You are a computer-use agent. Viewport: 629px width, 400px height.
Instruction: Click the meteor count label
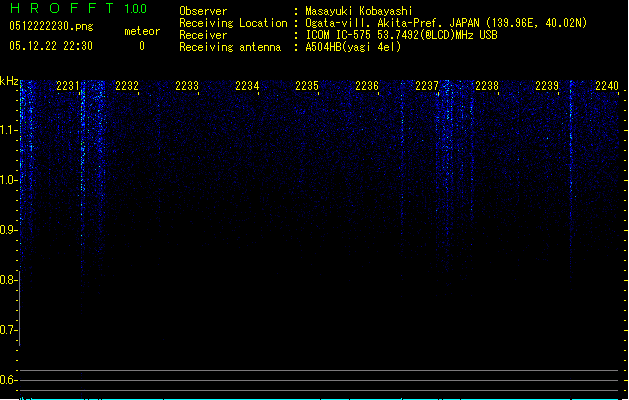(142, 31)
